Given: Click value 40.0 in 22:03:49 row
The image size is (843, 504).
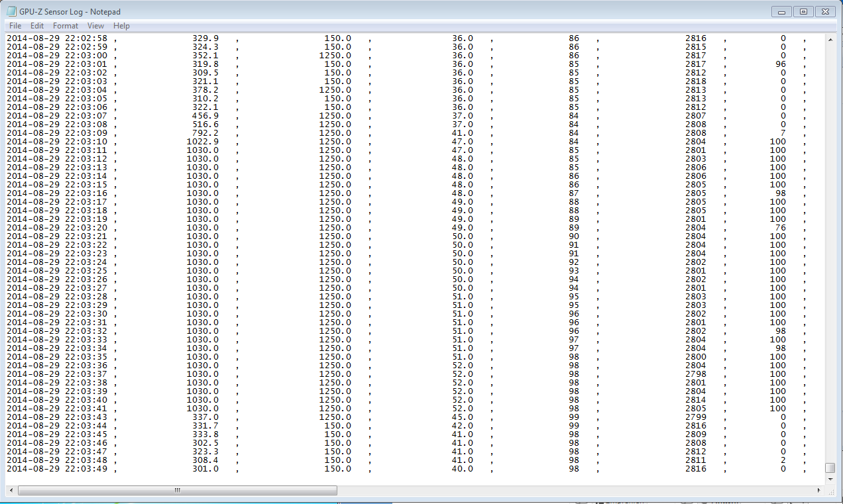Looking at the screenshot, I should [463, 469].
